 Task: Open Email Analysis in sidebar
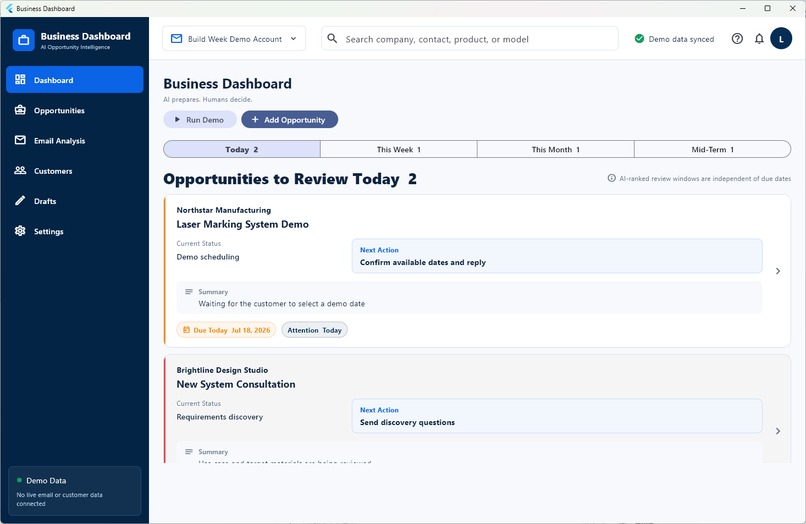75,140
